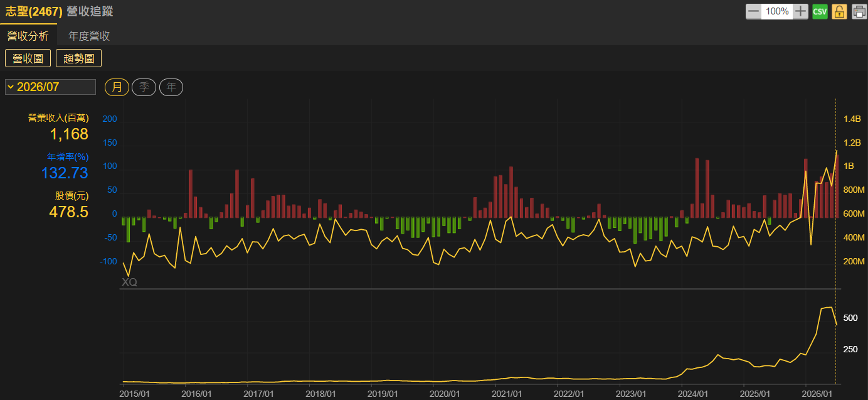Click the 200 growth axis label
This screenshot has height=400, width=868.
point(110,119)
